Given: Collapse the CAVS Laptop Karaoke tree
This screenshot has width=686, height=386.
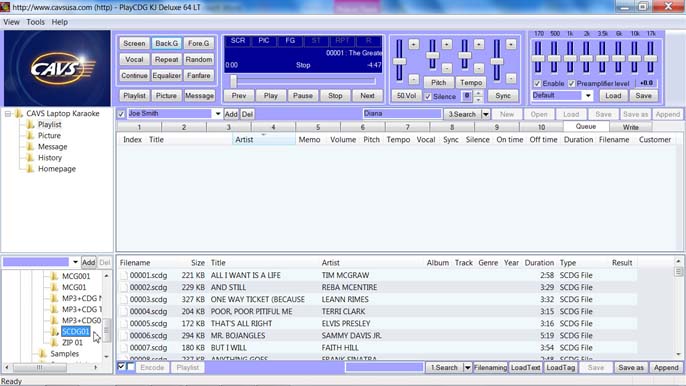Looking at the screenshot, I should (8, 114).
